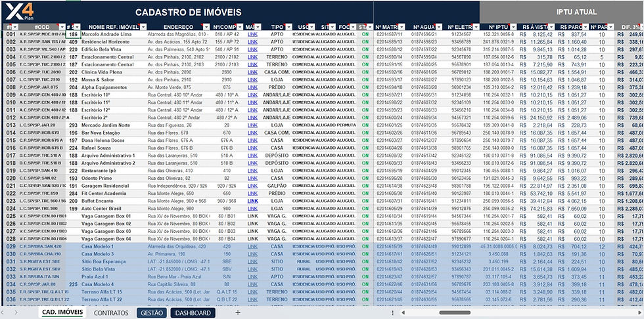
Task: Open bold LINK for Buffet Encanto
Action: pos(252,201)
